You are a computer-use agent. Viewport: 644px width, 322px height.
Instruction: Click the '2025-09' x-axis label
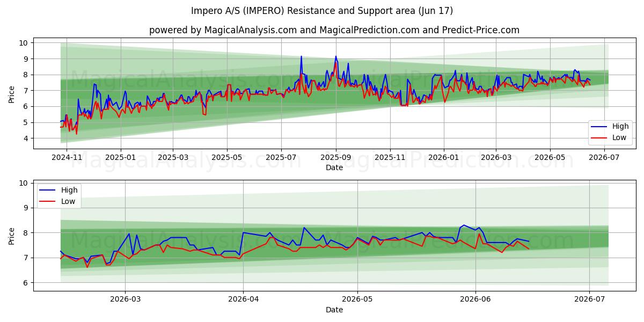[336, 158]
